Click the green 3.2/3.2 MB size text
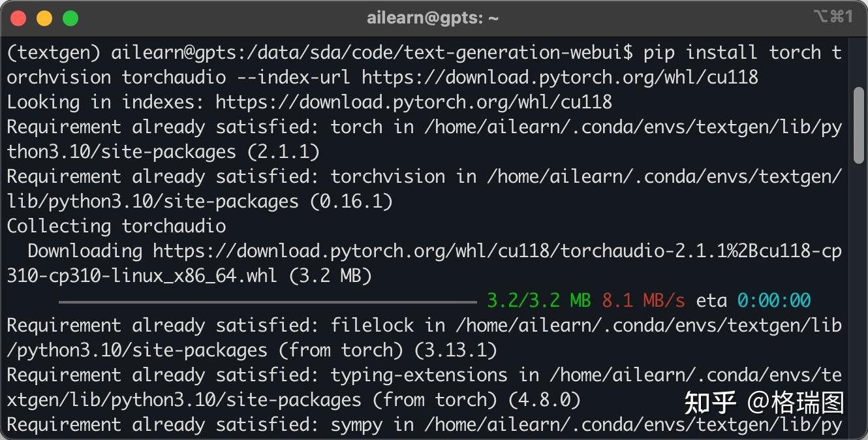 click(538, 301)
